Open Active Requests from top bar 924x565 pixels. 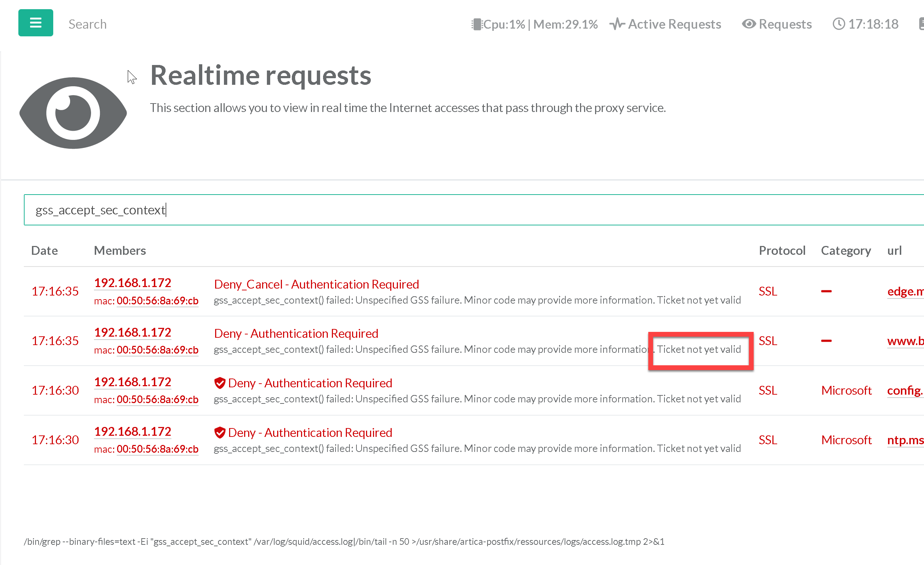[x=665, y=24]
